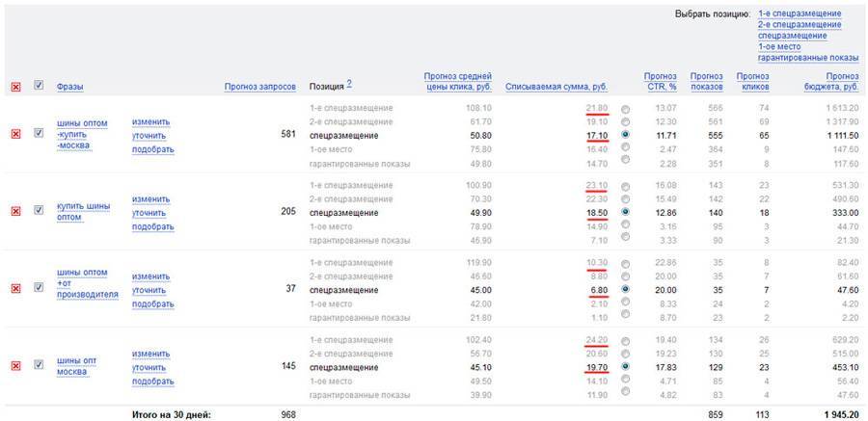Sort by 'Прогноз CTR, %' header
This screenshot has height=421, width=868.
[660, 81]
